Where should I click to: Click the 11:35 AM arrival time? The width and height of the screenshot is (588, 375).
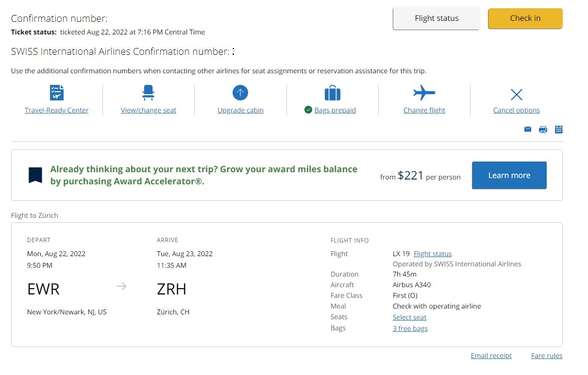[x=171, y=265]
